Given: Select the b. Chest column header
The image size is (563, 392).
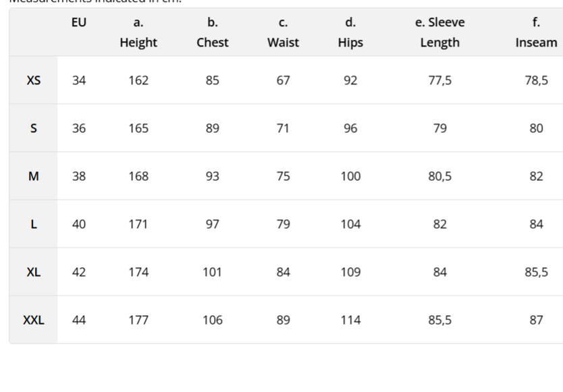Looking at the screenshot, I should pos(213,32).
